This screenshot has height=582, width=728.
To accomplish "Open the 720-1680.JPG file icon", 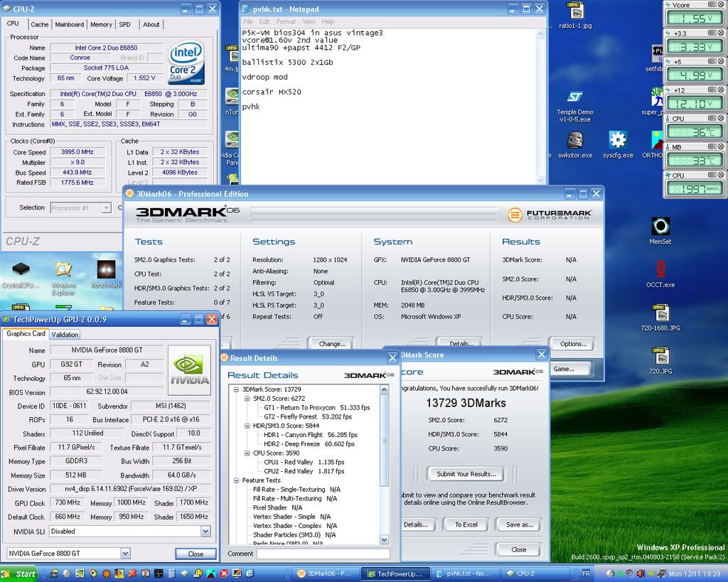I will click(660, 313).
